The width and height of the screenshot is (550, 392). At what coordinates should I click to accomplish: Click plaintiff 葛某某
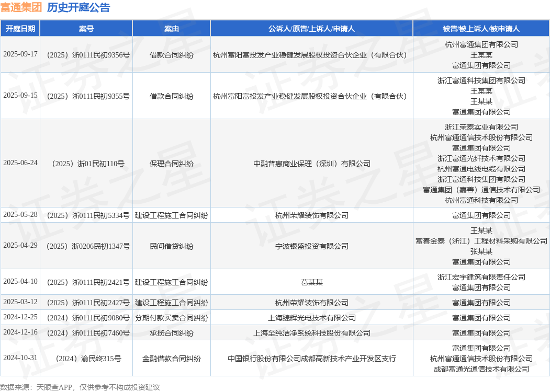(x=312, y=282)
